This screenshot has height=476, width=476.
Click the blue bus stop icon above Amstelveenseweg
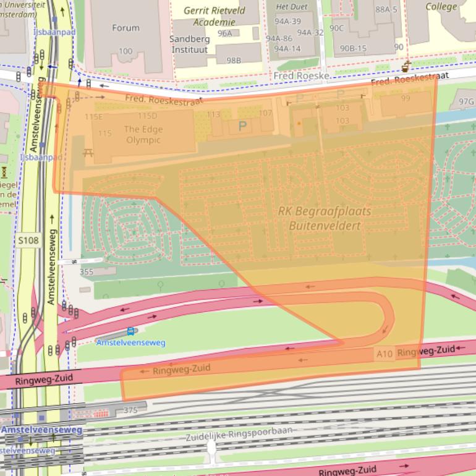click(x=130, y=332)
